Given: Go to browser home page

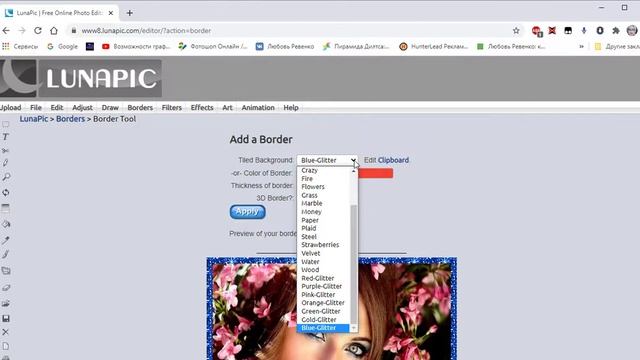Looking at the screenshot, I should tap(53, 31).
